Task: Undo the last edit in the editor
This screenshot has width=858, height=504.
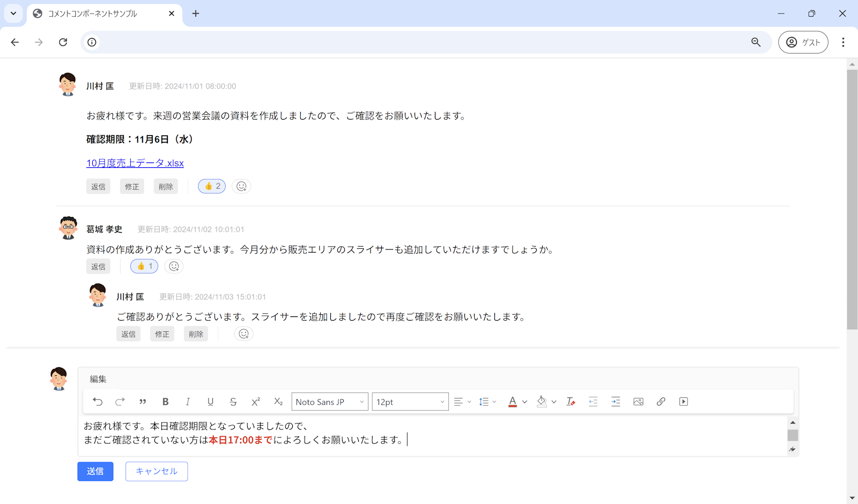Action: coord(97,401)
